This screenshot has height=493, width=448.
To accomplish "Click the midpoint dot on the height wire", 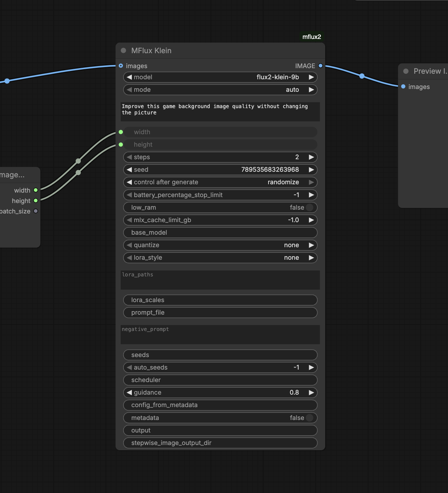I will 78,172.
